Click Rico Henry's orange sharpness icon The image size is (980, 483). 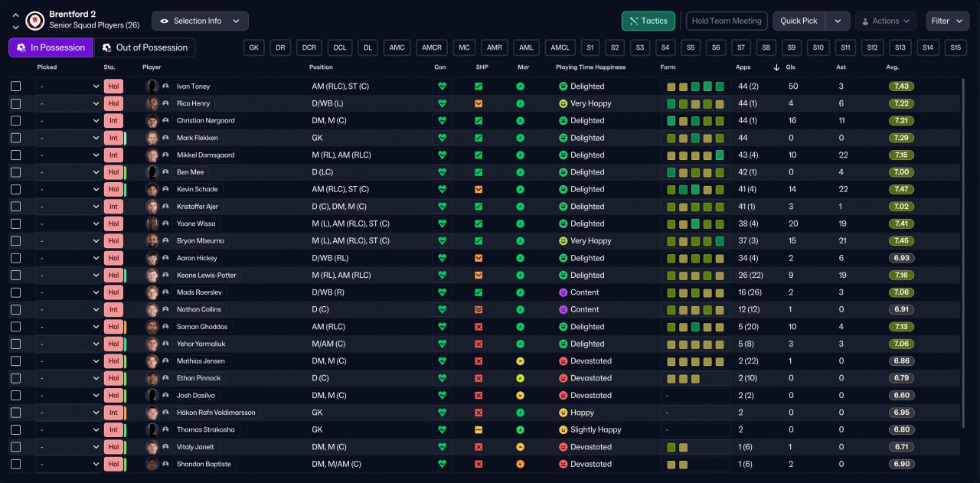pyautogui.click(x=479, y=103)
